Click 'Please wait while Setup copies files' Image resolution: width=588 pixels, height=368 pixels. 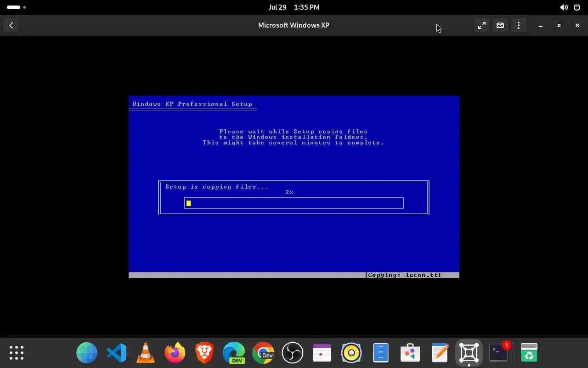coord(294,132)
